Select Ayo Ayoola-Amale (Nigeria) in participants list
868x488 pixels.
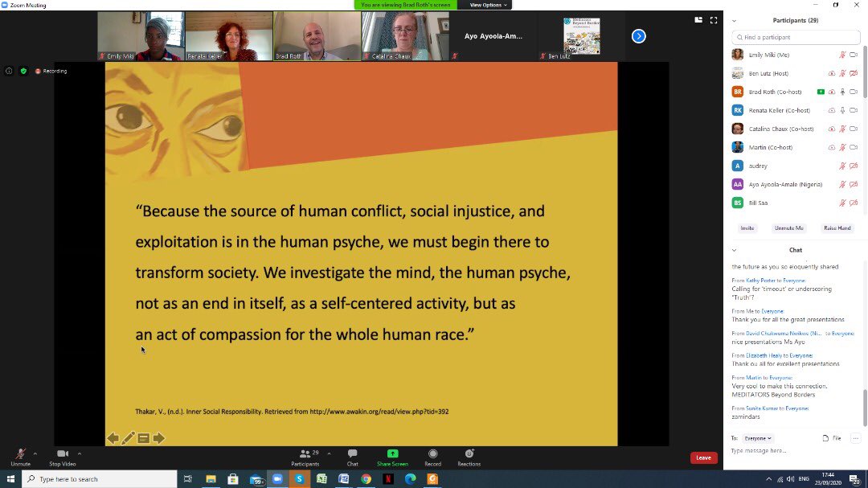click(x=794, y=184)
